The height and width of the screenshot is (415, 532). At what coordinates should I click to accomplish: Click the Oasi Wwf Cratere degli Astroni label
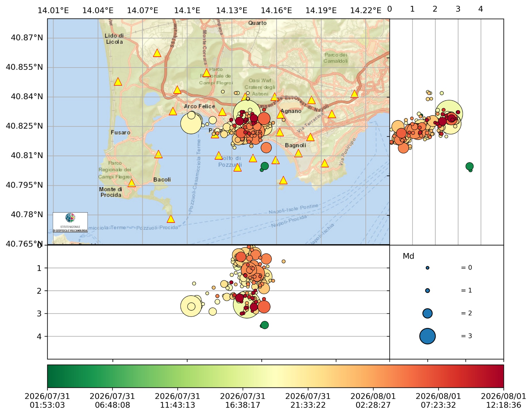tap(260, 87)
